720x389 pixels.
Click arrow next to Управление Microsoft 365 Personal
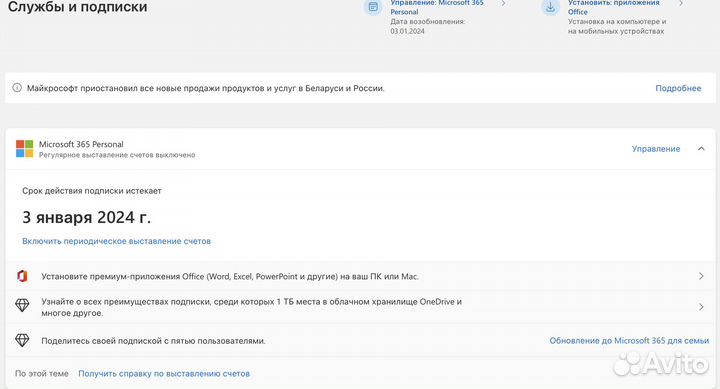pos(504,3)
